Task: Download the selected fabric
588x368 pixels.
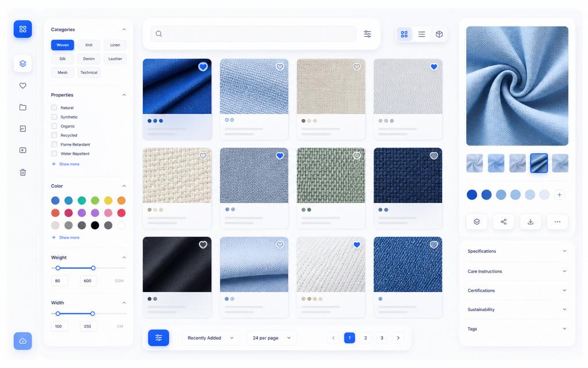Action: tap(531, 221)
